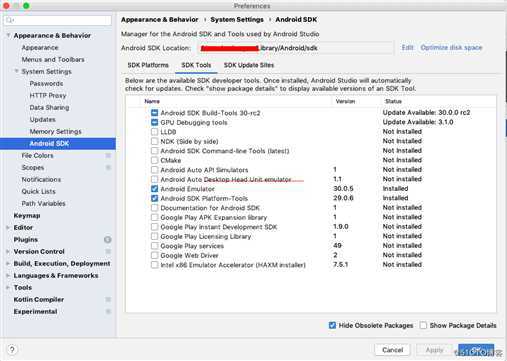Expand the Tools section arrow
Screen dimensions: 507x361
pos(8,287)
